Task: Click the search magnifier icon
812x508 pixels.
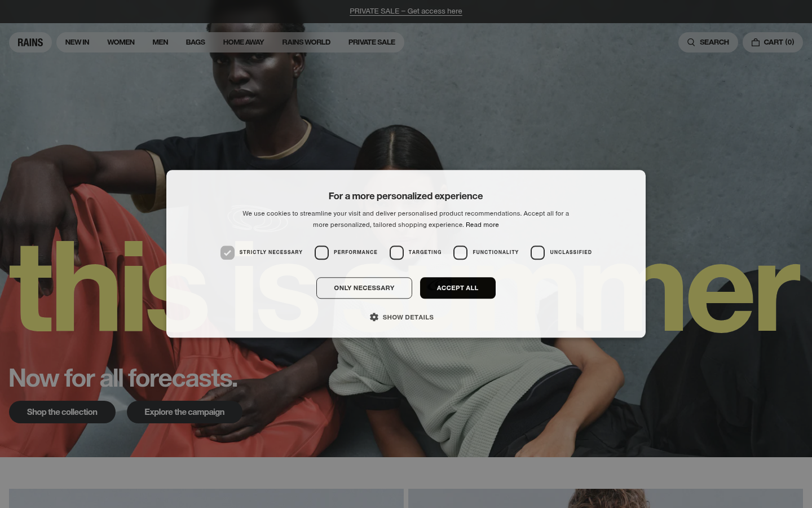Action: tap(691, 42)
